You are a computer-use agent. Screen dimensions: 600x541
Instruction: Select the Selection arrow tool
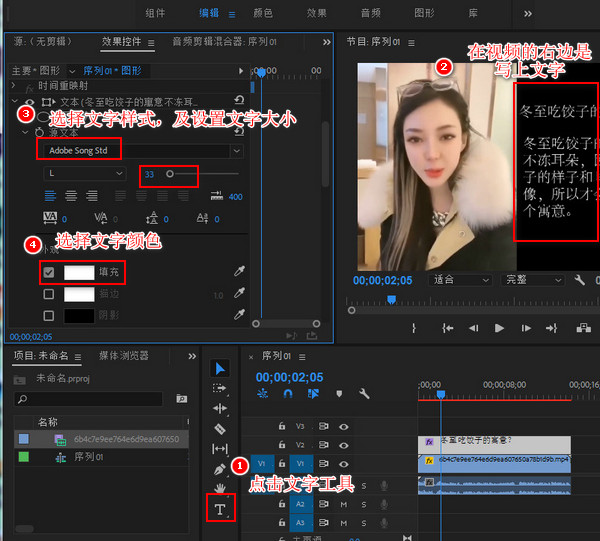click(220, 368)
